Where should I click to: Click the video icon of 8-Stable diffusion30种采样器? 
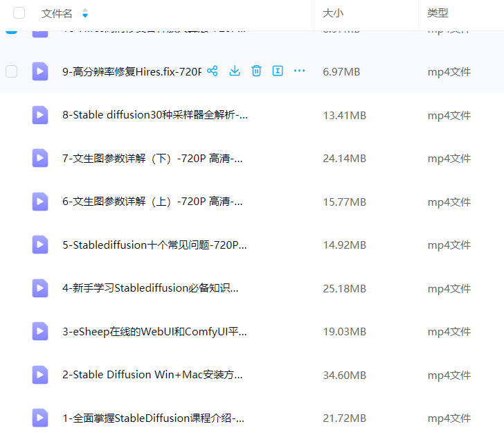coord(40,115)
